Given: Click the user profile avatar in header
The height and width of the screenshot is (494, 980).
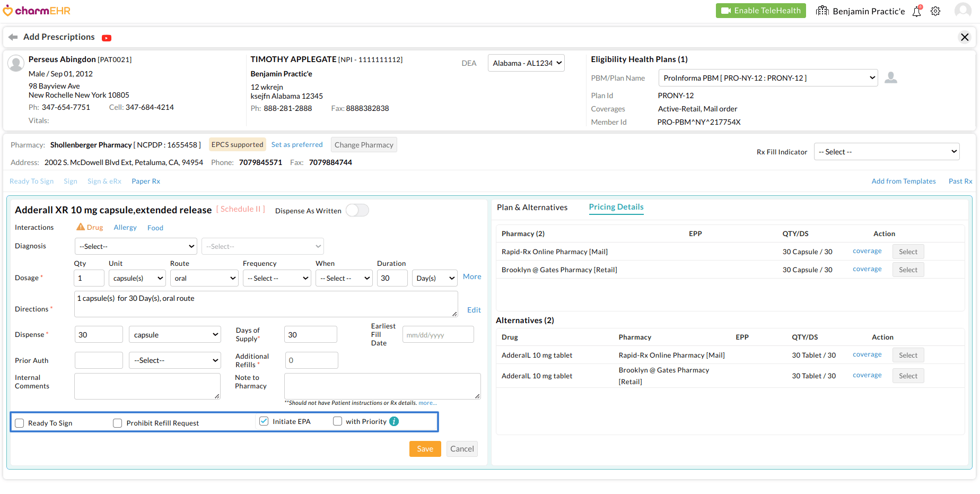Looking at the screenshot, I should (962, 11).
